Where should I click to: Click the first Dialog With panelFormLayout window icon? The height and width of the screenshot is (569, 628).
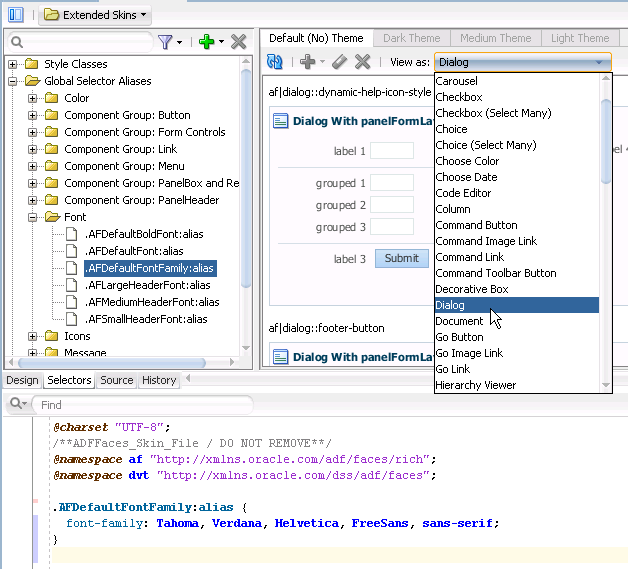coord(280,121)
